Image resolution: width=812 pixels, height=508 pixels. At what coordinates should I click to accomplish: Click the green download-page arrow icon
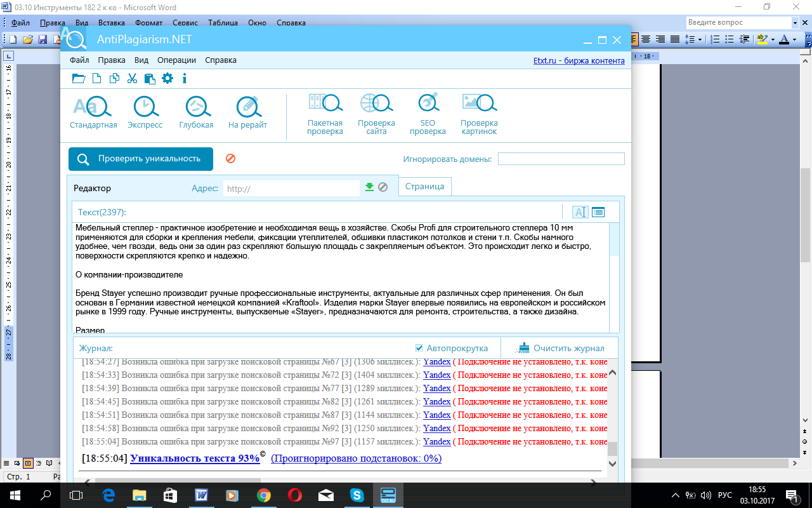(x=370, y=187)
